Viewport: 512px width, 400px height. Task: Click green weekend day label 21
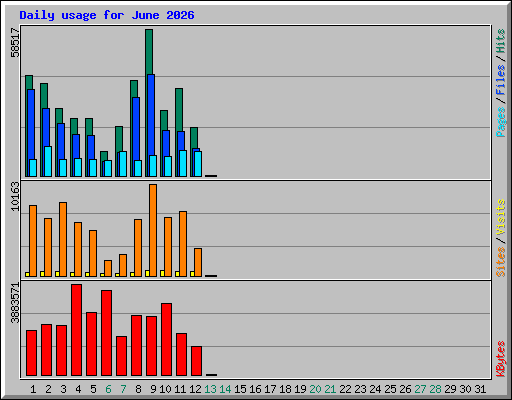[x=330, y=389]
